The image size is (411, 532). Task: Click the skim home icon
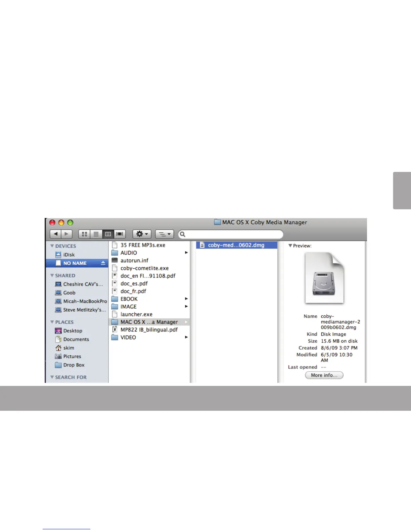58,348
